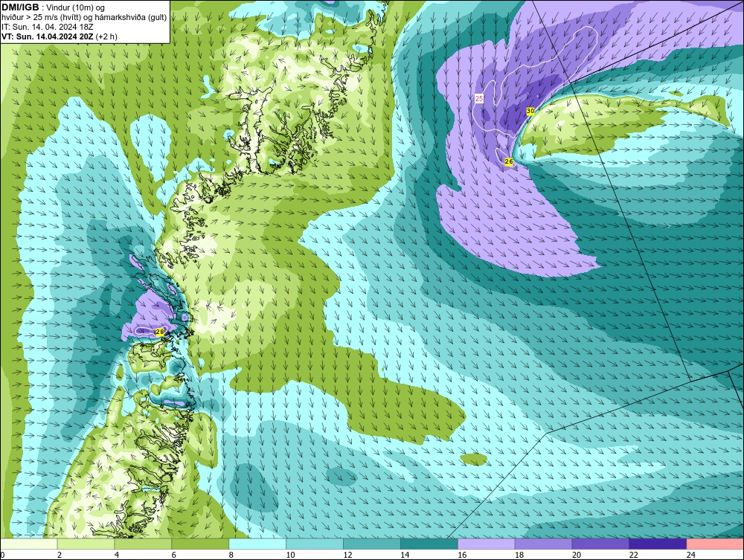The height and width of the screenshot is (560, 744).
Task: Click the legend scale number 4
Action: click(x=117, y=555)
